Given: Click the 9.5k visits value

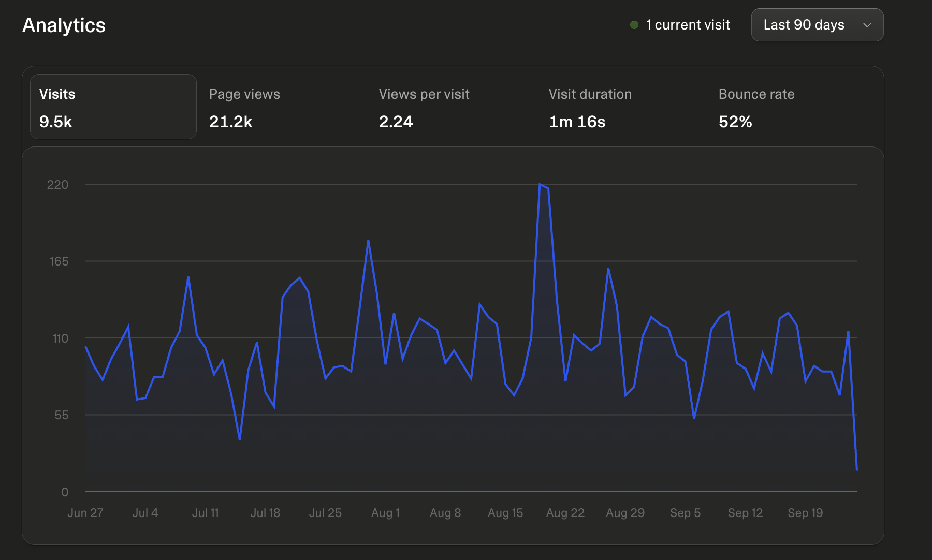Looking at the screenshot, I should click(55, 122).
